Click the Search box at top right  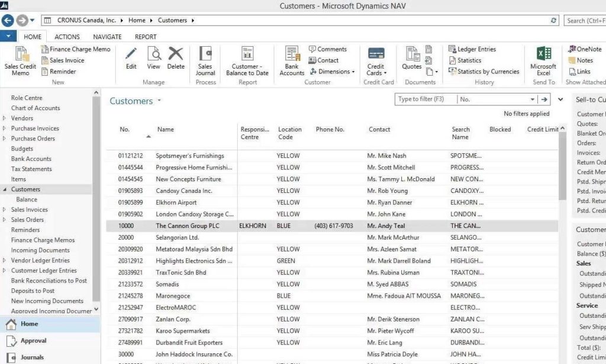[x=585, y=21]
